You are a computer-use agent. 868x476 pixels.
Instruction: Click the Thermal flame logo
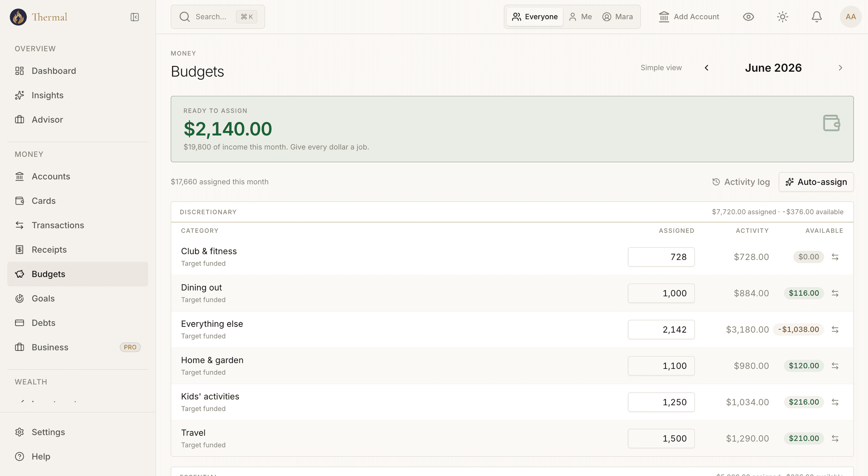pyautogui.click(x=18, y=17)
